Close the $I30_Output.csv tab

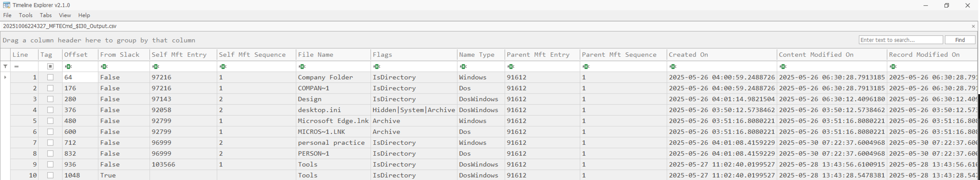pyautogui.click(x=973, y=26)
